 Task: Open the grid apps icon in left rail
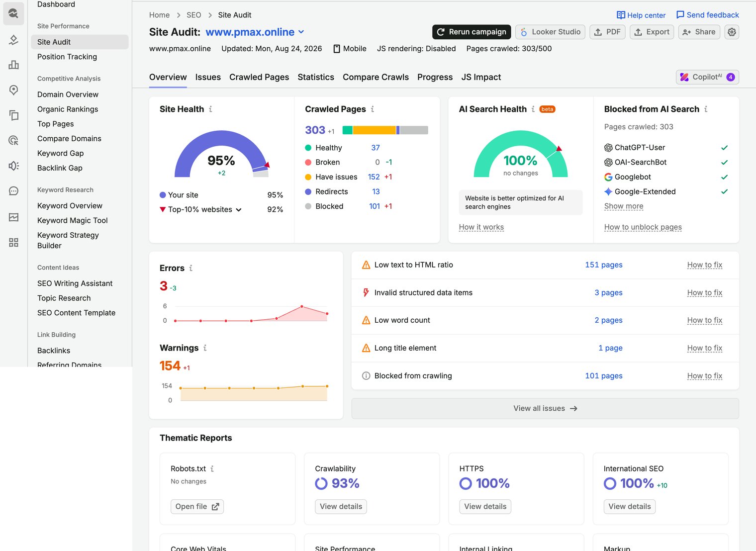pos(14,242)
